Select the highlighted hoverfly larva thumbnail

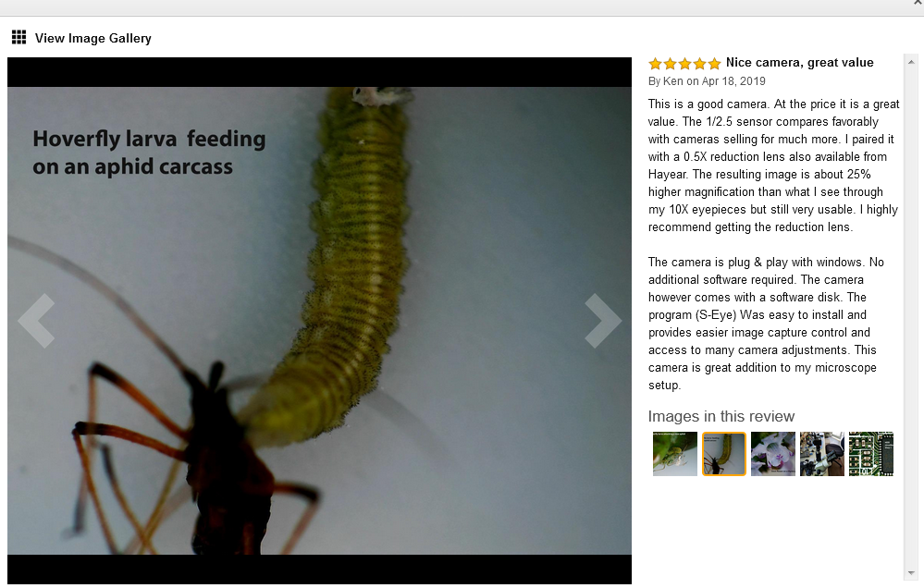723,454
